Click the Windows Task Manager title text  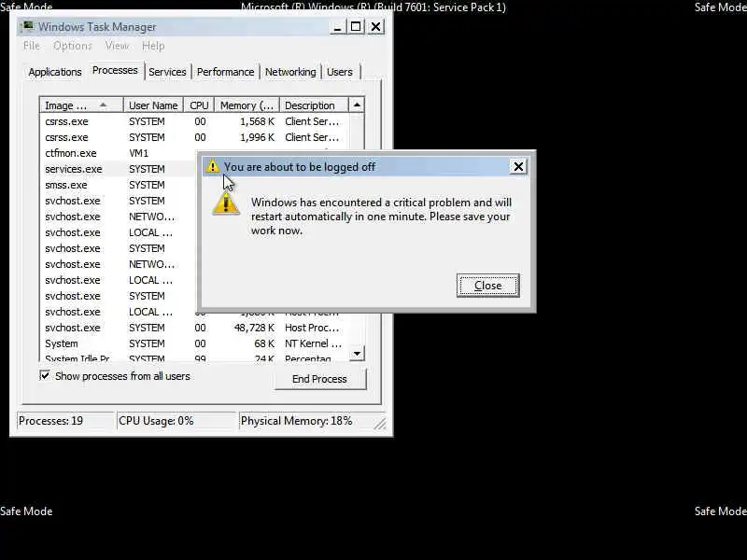pos(97,27)
